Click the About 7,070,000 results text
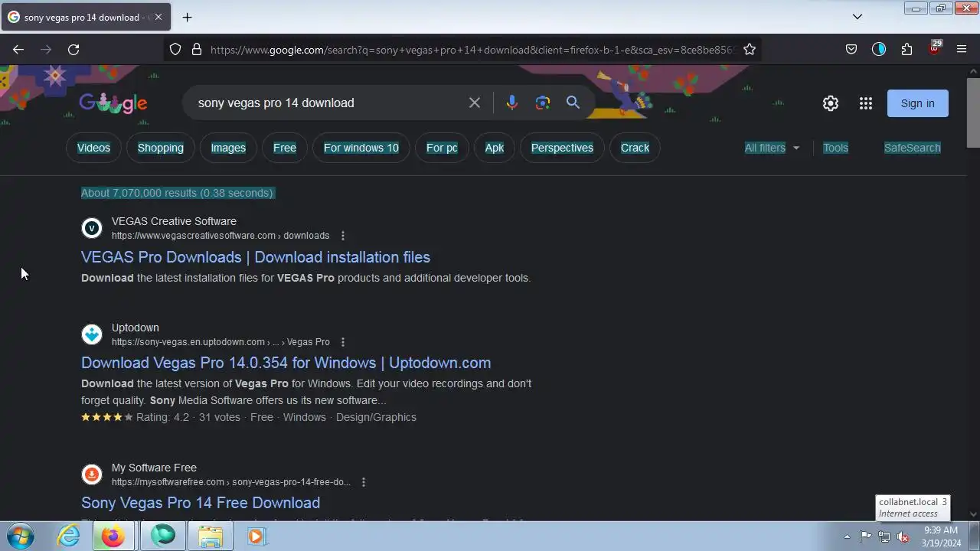Image resolution: width=980 pixels, height=551 pixels. (x=177, y=193)
